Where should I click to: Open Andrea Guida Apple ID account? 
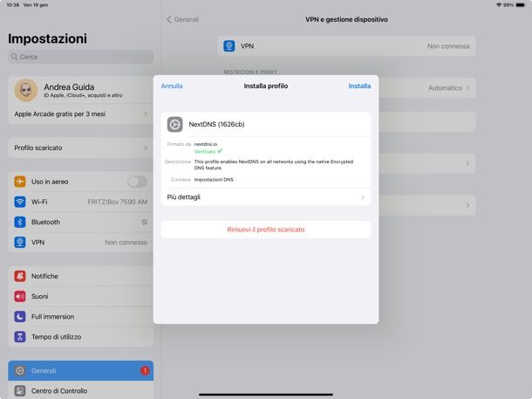click(81, 90)
